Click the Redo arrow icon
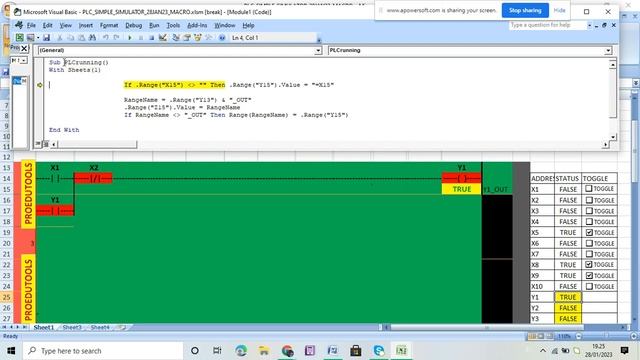This screenshot has width=640, height=360. (x=116, y=38)
